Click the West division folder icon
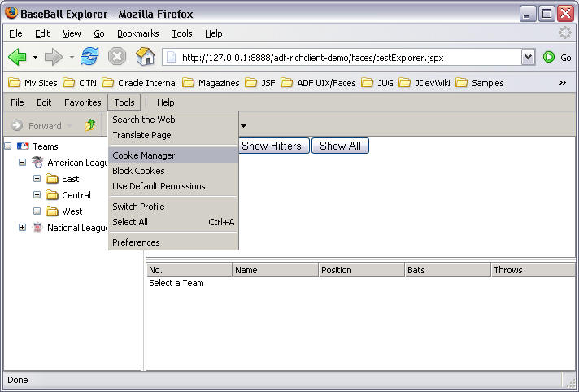The height and width of the screenshot is (392, 579). click(52, 211)
